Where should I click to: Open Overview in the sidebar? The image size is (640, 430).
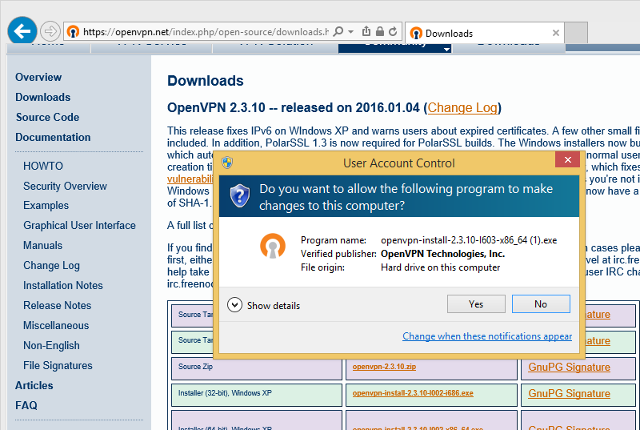[x=38, y=77]
